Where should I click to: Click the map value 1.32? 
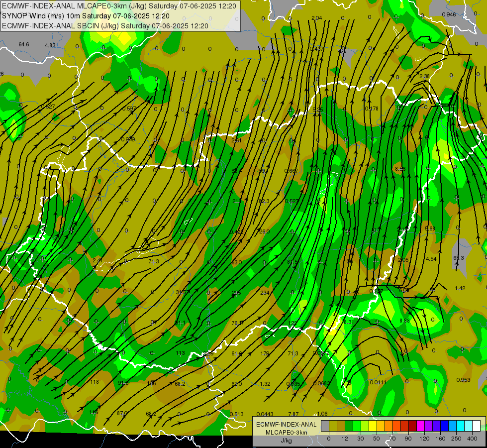[x=265, y=384]
